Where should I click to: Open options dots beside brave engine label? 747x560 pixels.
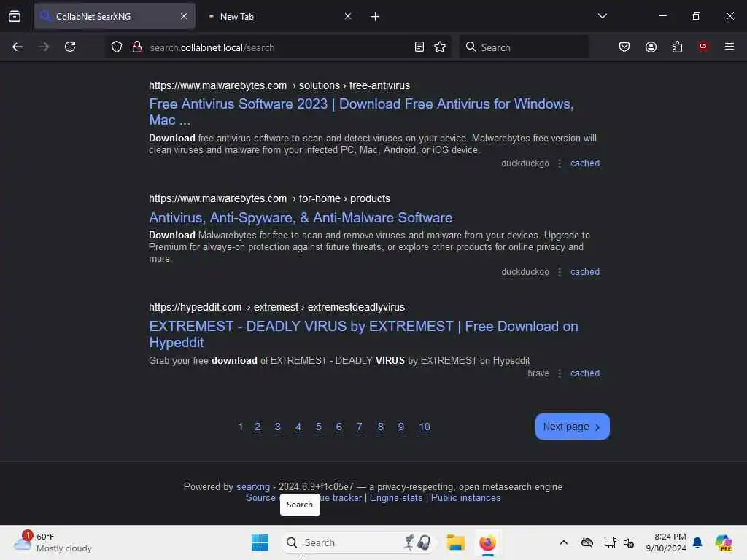point(560,373)
